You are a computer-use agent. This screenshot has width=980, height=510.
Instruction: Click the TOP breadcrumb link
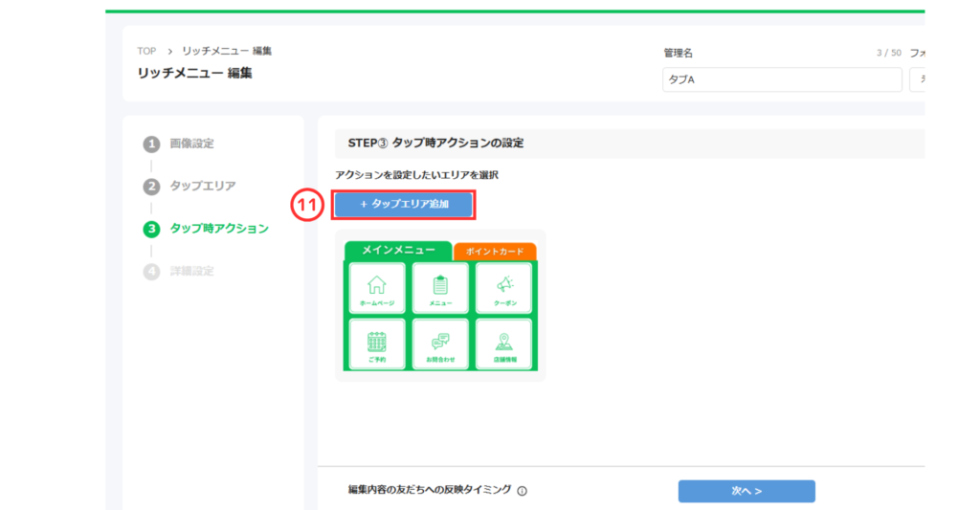(x=146, y=51)
